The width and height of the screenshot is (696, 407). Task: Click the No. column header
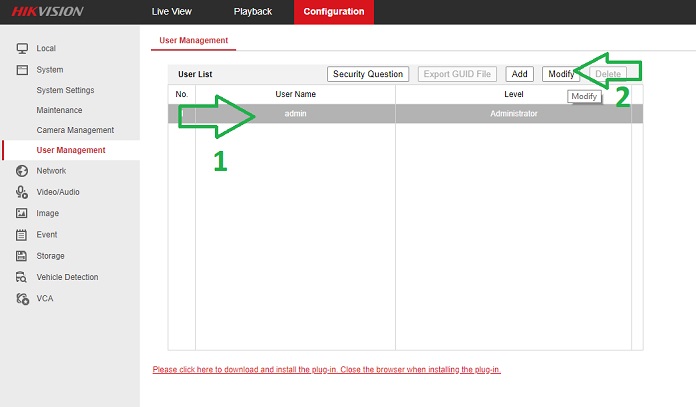[182, 94]
